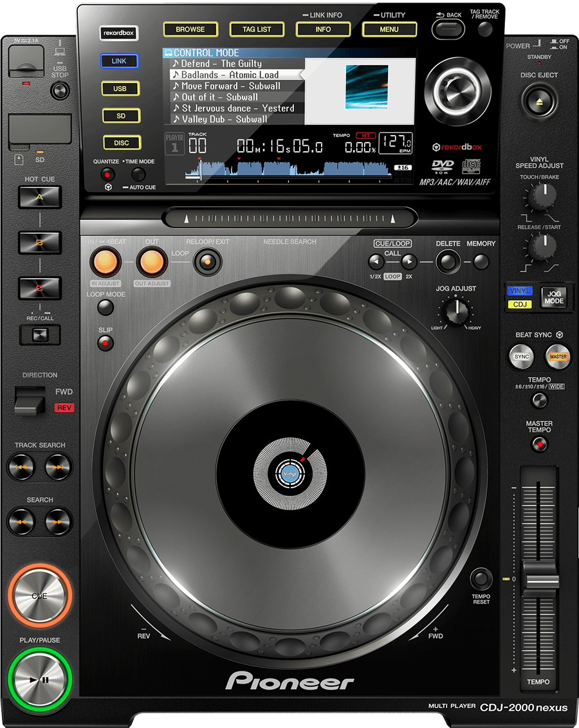This screenshot has width=579, height=728.
Task: Select track Badlands - Atomic Load
Action: pyautogui.click(x=237, y=75)
